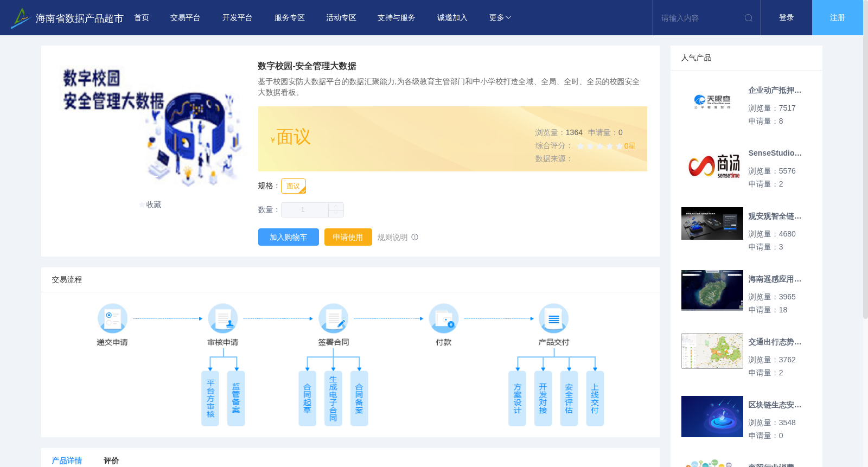Open the 企业动产抵押 product title
Screen dimensions: 868x467
point(775,91)
